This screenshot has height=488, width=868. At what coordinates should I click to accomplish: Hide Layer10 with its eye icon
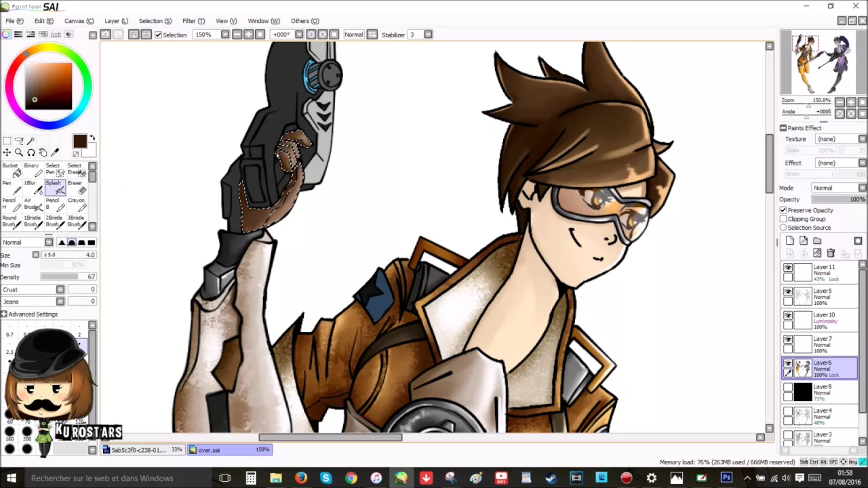click(x=788, y=316)
